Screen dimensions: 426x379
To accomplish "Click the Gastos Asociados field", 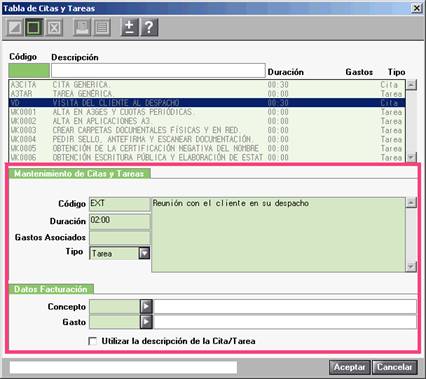I will tap(120, 238).
